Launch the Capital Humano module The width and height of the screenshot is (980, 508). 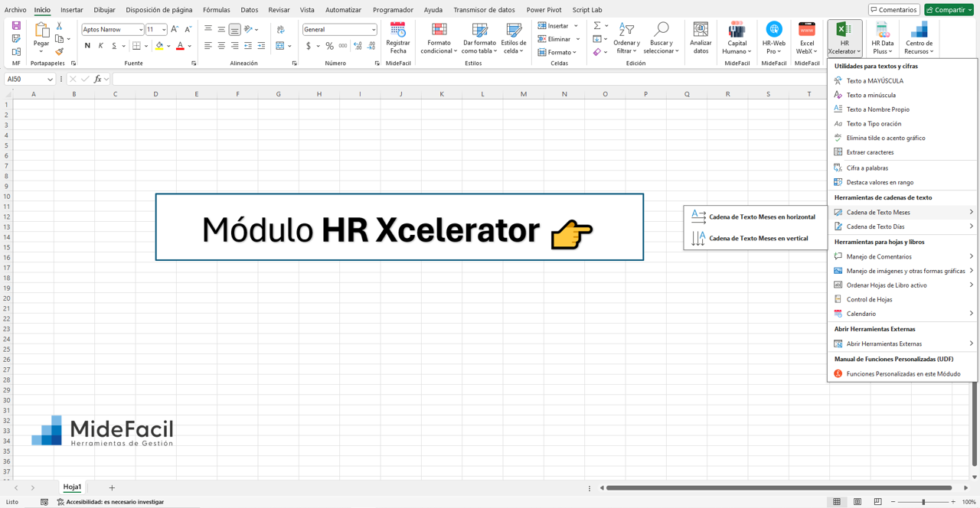coord(736,38)
